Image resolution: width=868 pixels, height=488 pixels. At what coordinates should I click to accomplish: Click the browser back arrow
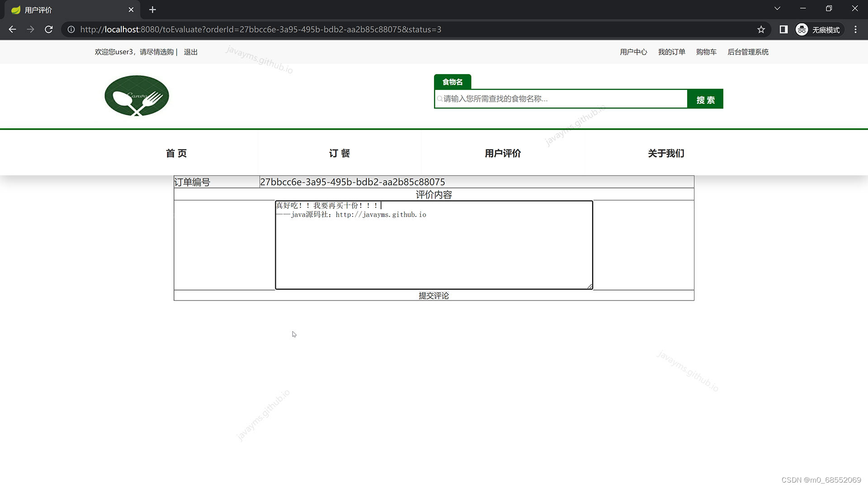(12, 29)
